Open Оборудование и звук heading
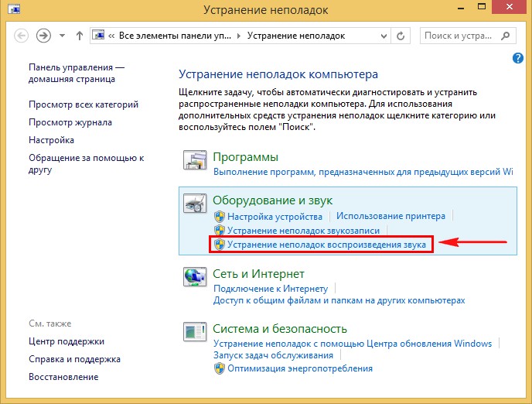 click(272, 200)
